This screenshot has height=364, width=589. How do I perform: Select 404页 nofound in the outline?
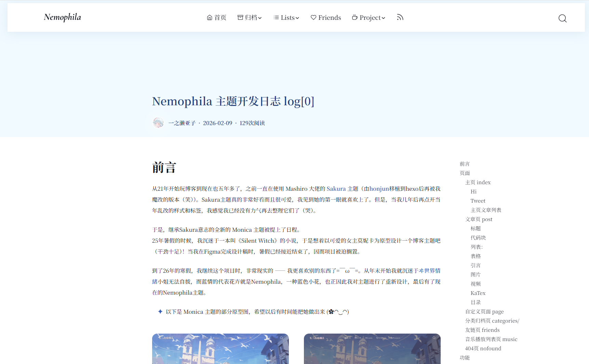pos(483,348)
